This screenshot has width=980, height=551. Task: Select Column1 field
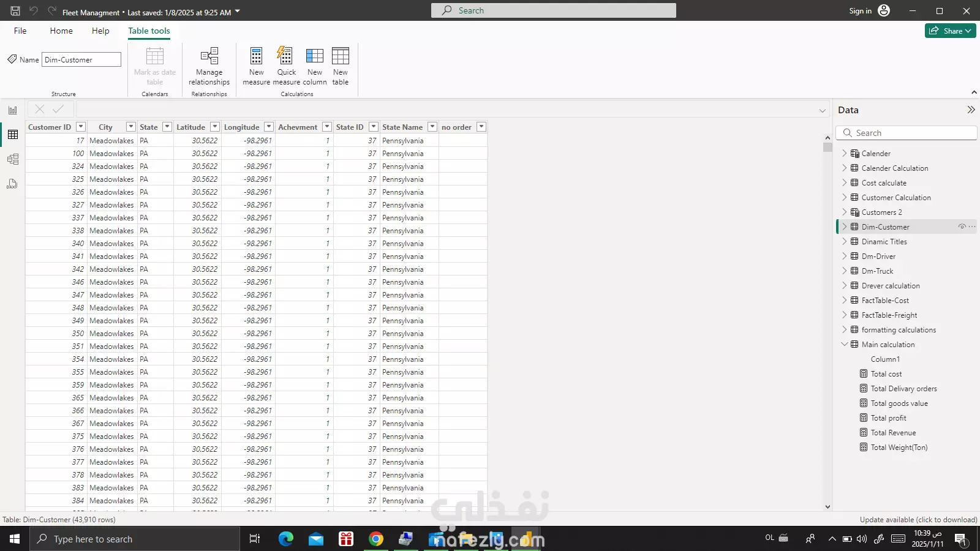(885, 359)
